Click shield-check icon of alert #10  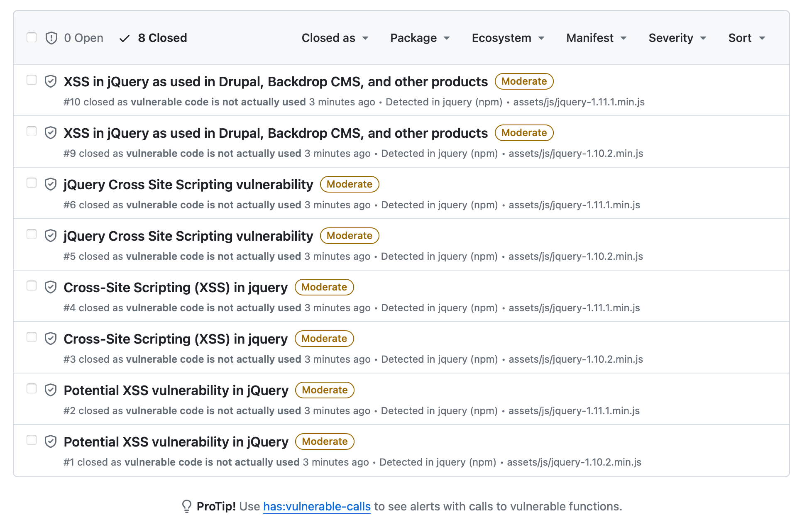[51, 81]
